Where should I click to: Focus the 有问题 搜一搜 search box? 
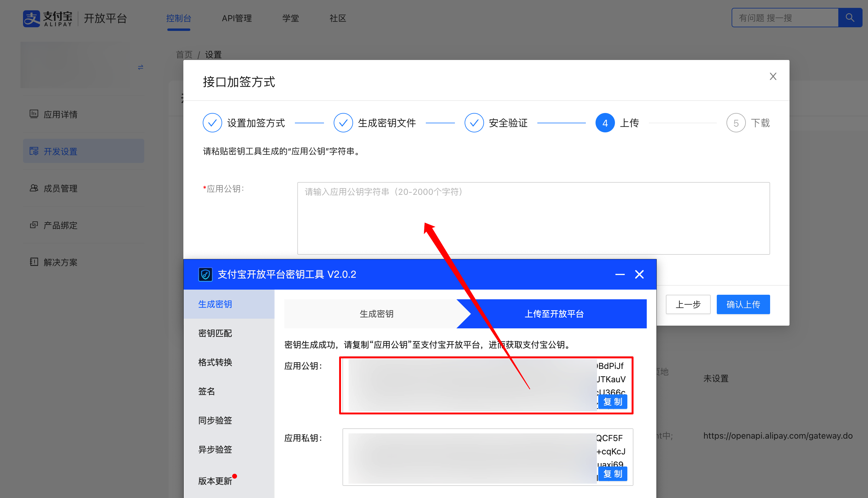(785, 18)
